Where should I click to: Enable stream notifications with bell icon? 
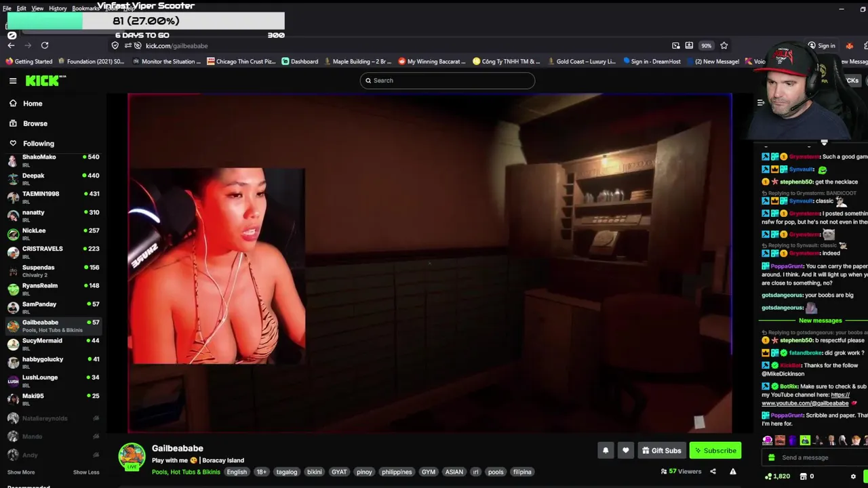click(x=606, y=450)
